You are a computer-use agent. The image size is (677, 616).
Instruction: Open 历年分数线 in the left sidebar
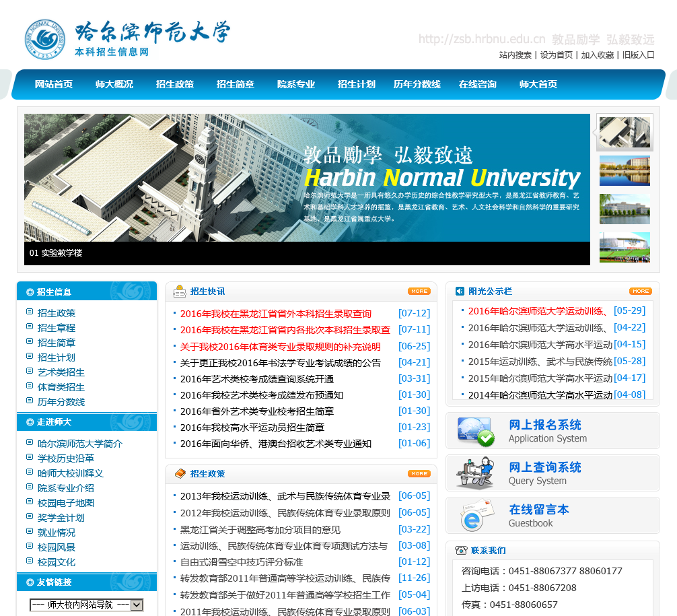61,402
